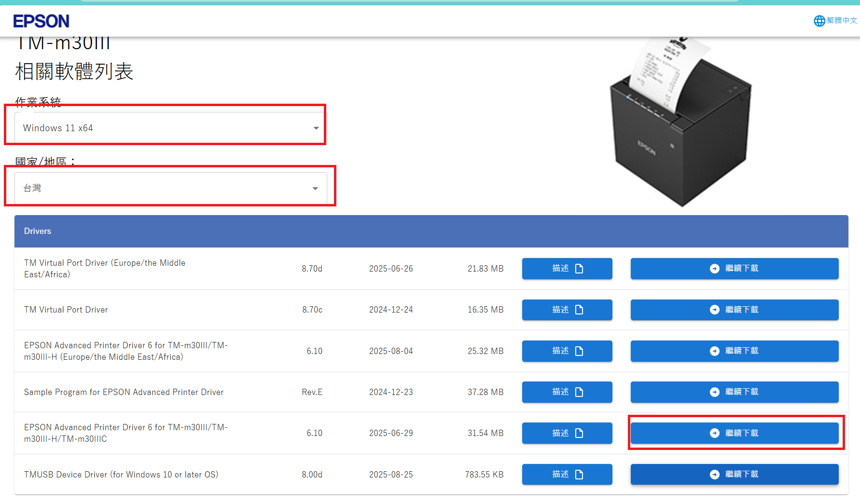The image size is (860, 504).
Task: Click the EPSON logo
Action: 41,21
